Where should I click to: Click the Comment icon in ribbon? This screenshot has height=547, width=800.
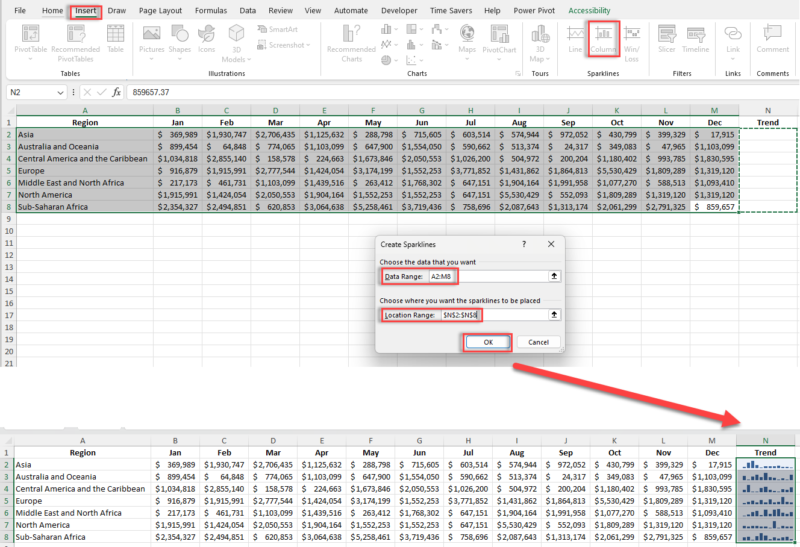click(772, 39)
